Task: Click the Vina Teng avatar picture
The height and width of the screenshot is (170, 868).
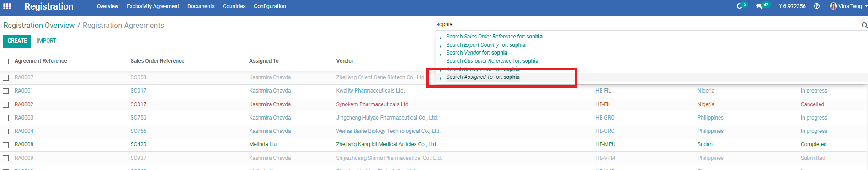Action: coord(833,6)
